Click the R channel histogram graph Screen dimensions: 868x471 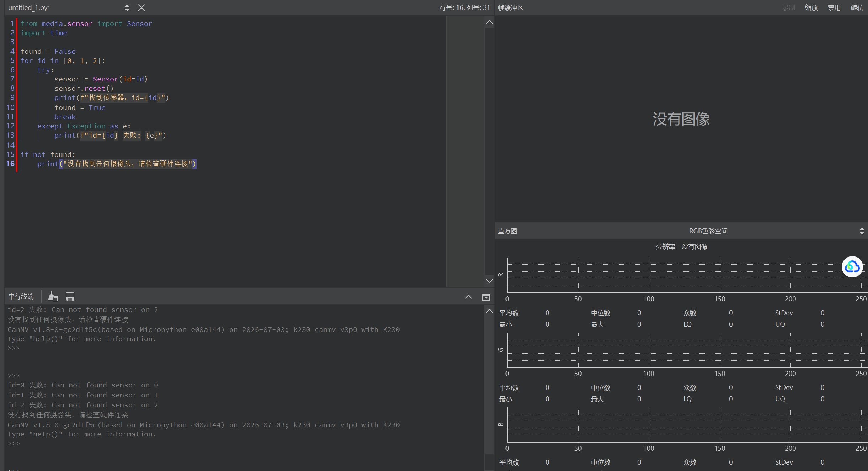tap(687, 276)
